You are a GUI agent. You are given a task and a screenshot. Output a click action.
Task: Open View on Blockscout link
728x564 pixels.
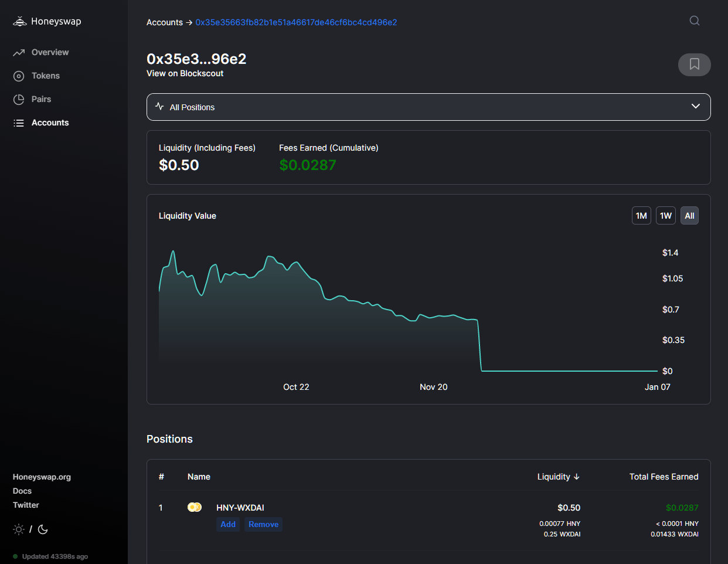(x=185, y=73)
